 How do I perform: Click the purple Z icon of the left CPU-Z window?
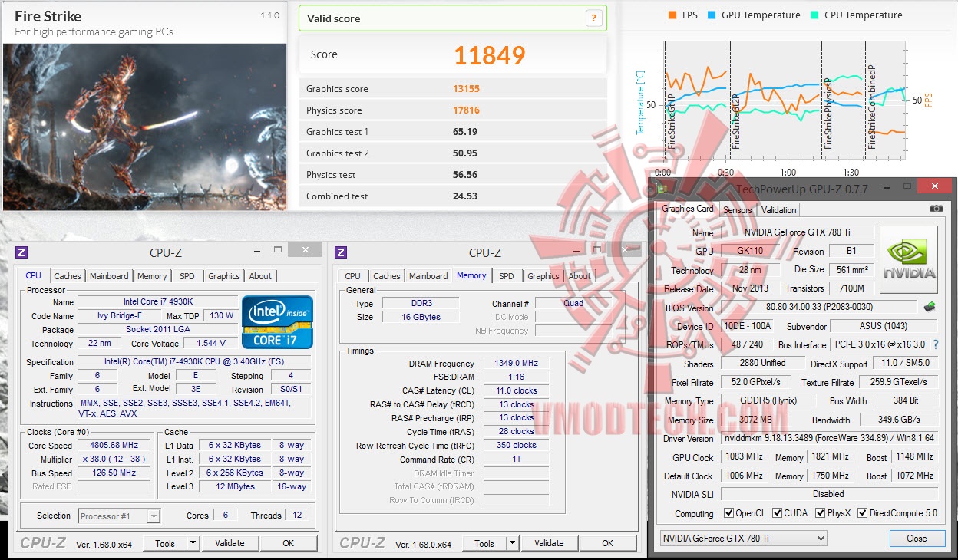tap(21, 252)
